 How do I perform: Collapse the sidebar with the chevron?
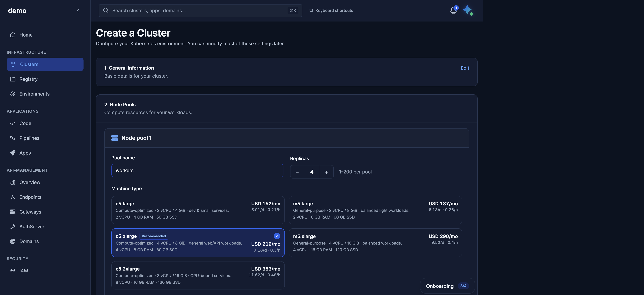(x=78, y=11)
